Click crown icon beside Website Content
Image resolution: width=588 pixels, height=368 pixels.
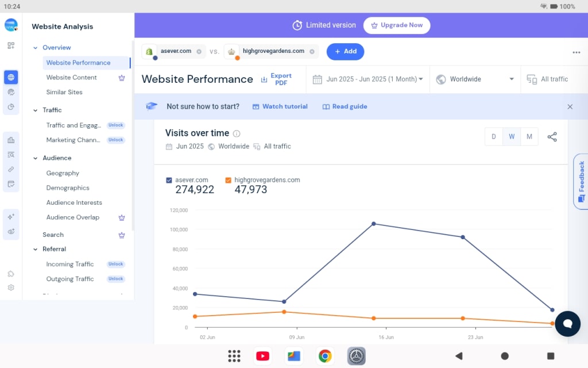point(122,78)
